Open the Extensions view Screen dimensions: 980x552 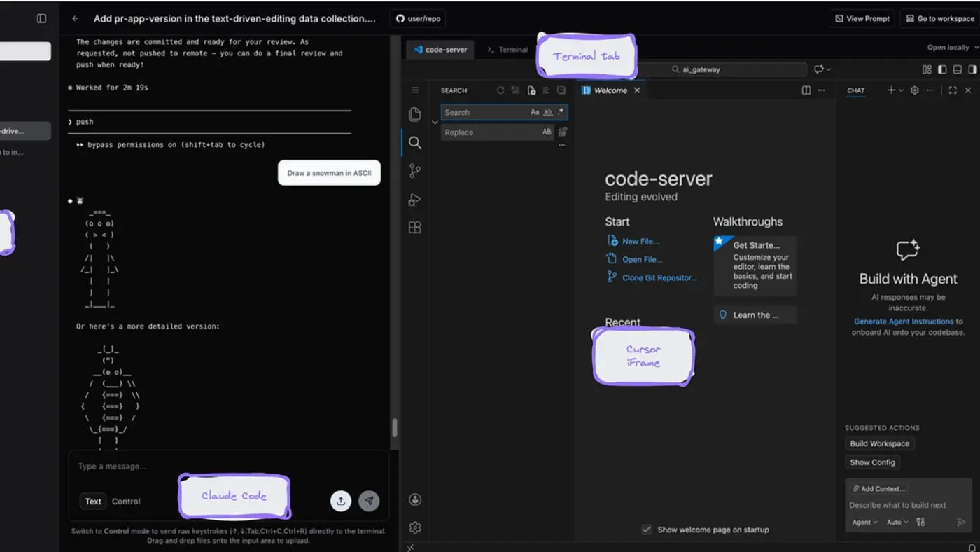pos(415,226)
